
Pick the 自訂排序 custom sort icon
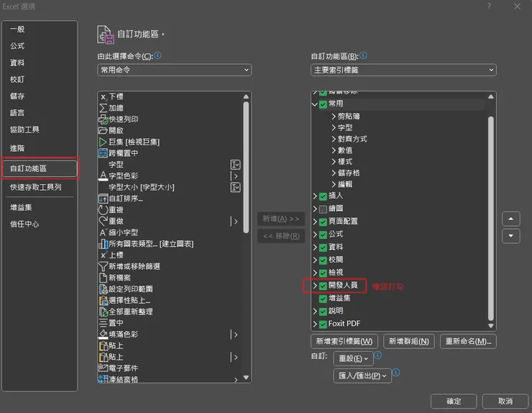(103, 199)
